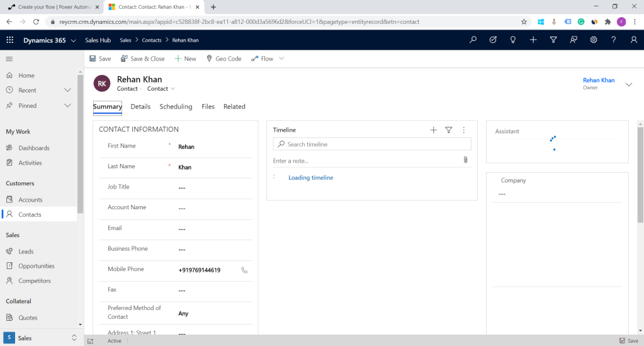This screenshot has height=346, width=644.
Task: Open the settings gear icon
Action: (x=594, y=40)
